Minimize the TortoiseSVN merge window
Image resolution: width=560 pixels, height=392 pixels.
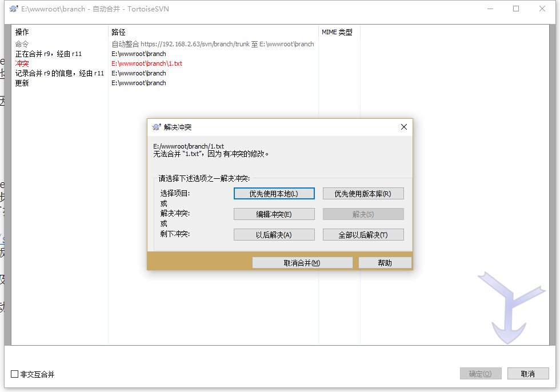[x=490, y=9]
